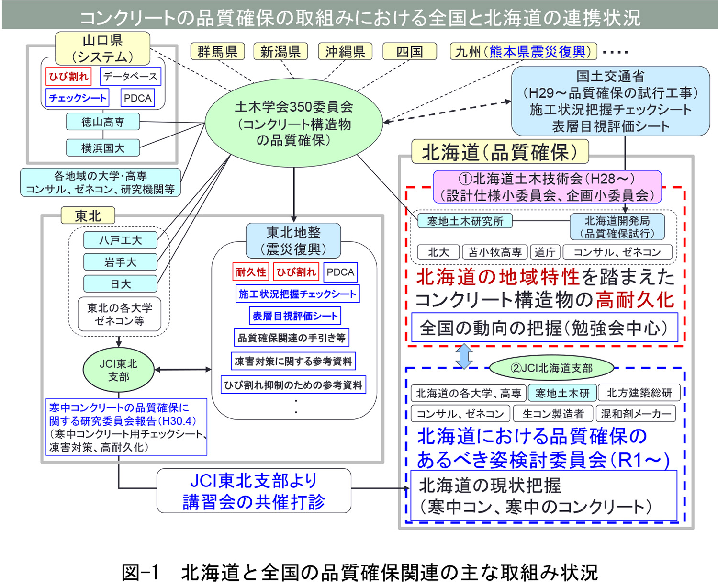Select the 北海道開発局 box
Image resolution: width=718 pixels, height=588 pixels.
(617, 226)
